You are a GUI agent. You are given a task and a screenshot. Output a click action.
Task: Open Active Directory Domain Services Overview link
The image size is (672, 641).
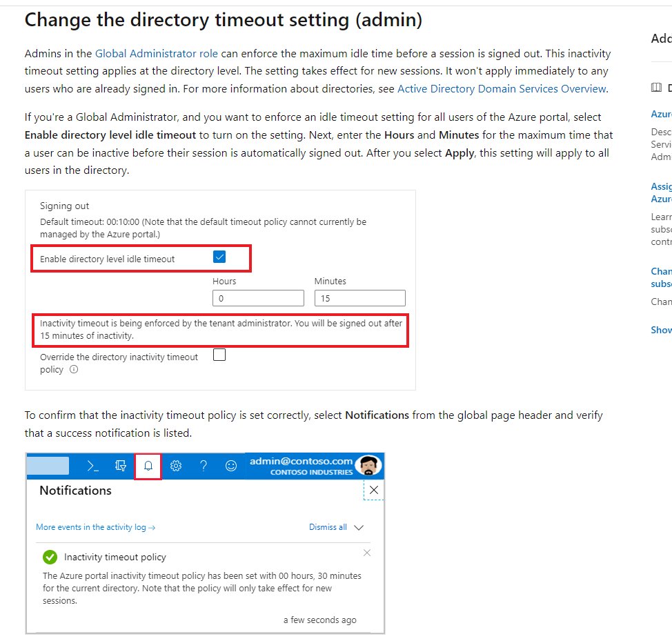pyautogui.click(x=502, y=89)
